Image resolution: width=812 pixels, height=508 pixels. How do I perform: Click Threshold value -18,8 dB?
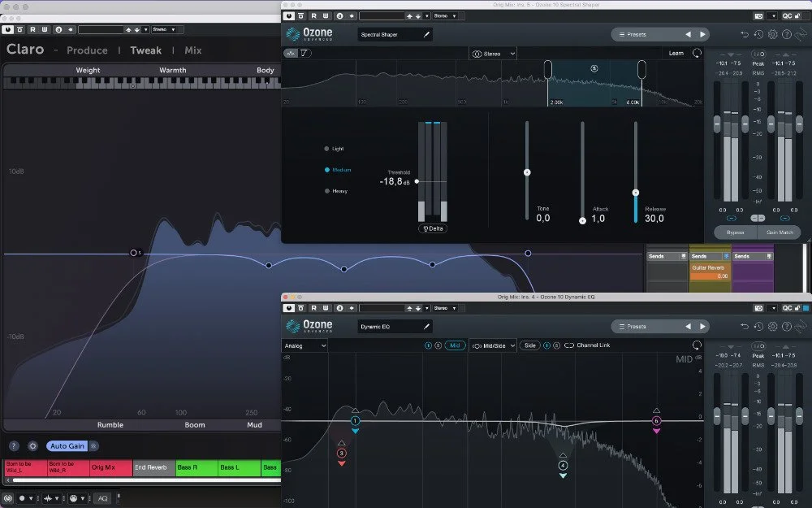[394, 182]
